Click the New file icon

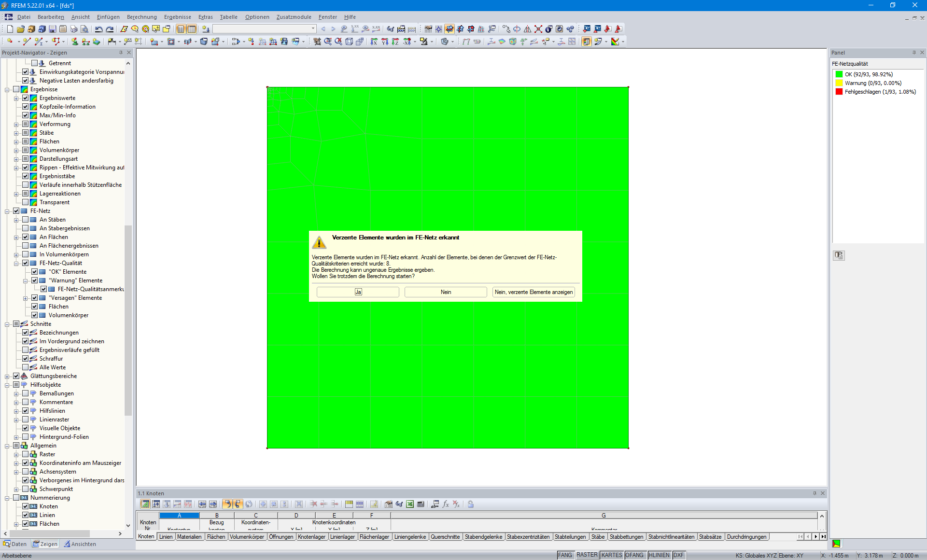coord(10,29)
